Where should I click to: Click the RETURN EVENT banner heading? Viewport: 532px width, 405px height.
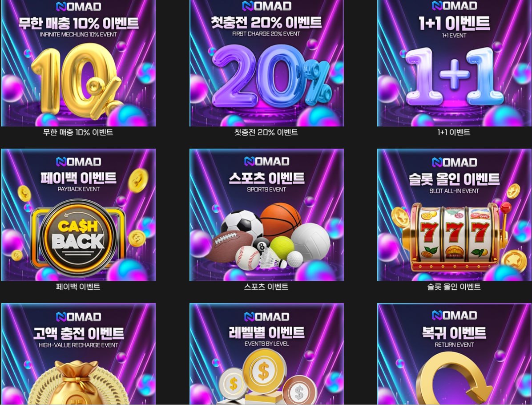click(454, 344)
